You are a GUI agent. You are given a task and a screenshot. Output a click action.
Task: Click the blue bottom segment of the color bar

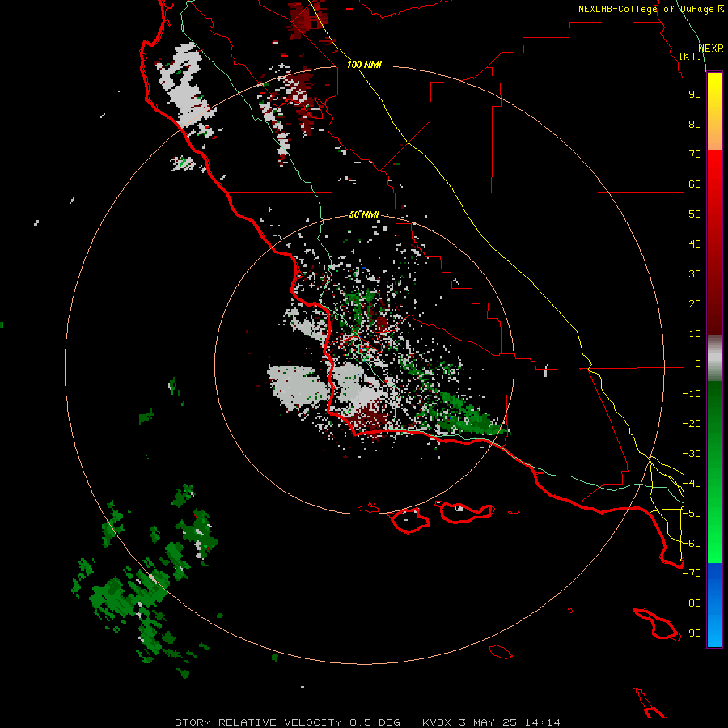point(714,605)
